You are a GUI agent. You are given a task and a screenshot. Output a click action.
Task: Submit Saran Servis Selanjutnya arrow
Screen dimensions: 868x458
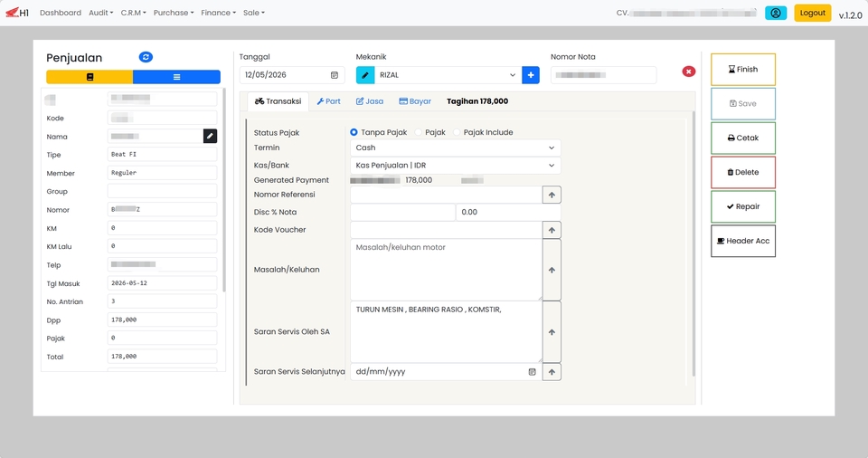coord(552,372)
